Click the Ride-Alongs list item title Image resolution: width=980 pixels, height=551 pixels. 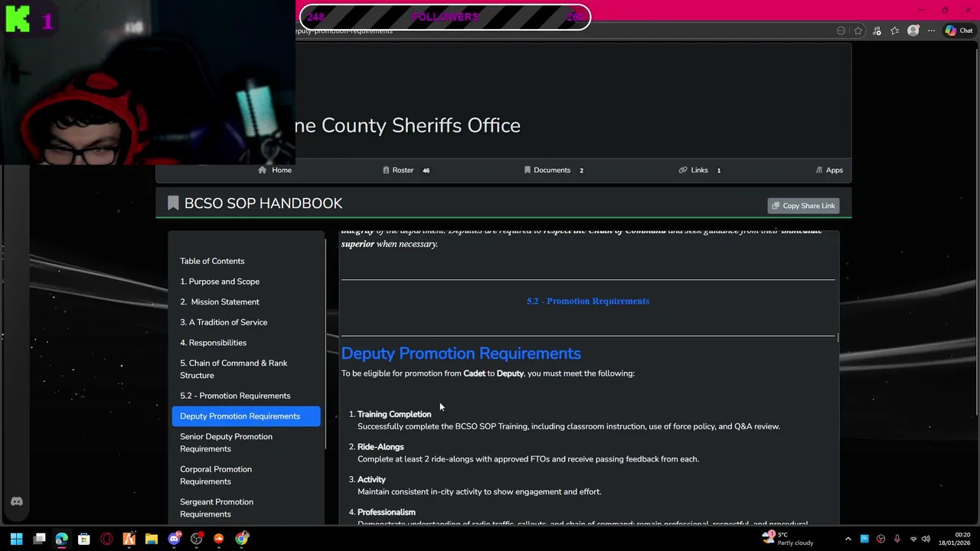pyautogui.click(x=381, y=447)
